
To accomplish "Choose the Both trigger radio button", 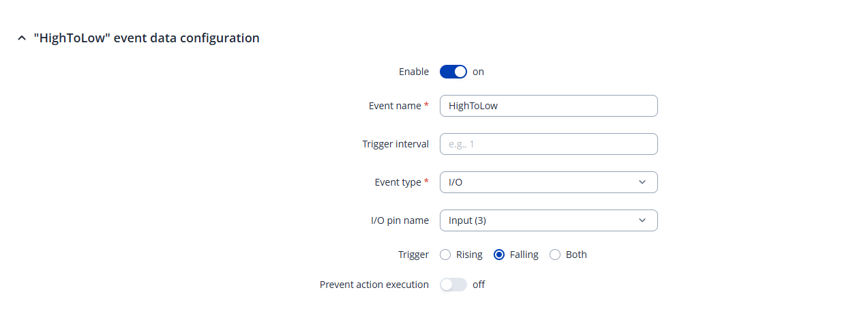I will 555,255.
